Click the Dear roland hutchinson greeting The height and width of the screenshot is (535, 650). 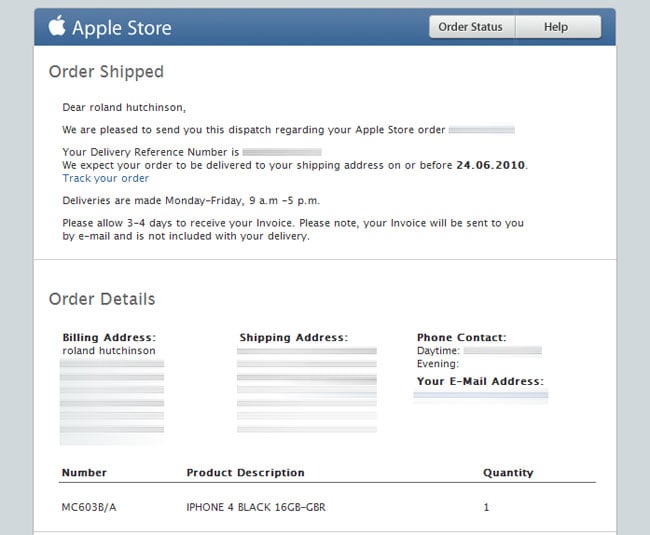124,107
